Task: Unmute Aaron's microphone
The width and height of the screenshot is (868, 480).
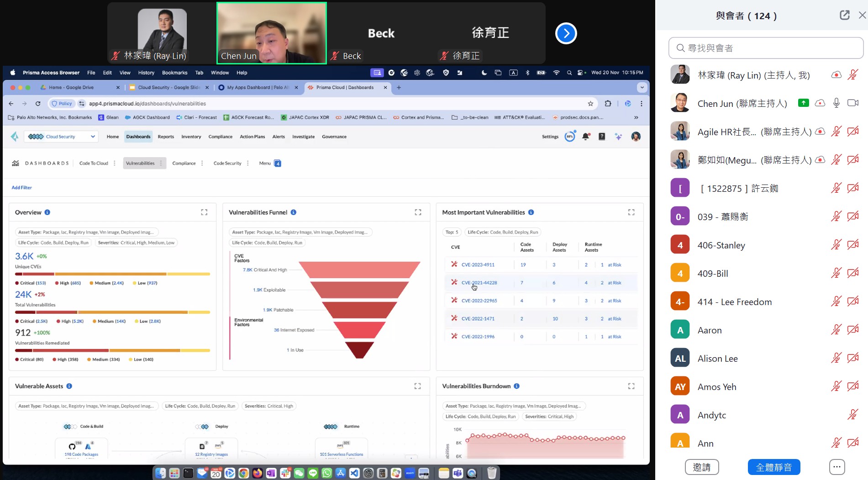Action: [x=836, y=330]
